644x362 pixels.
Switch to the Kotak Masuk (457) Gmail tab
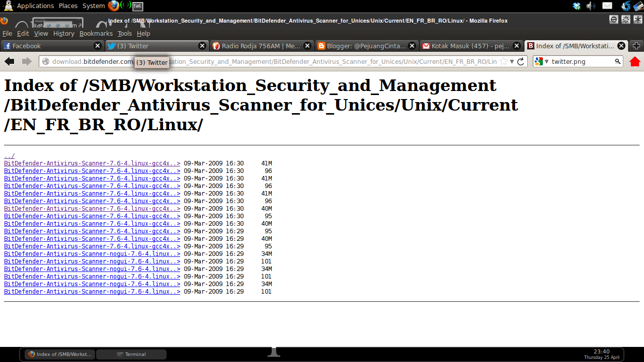pyautogui.click(x=471, y=46)
